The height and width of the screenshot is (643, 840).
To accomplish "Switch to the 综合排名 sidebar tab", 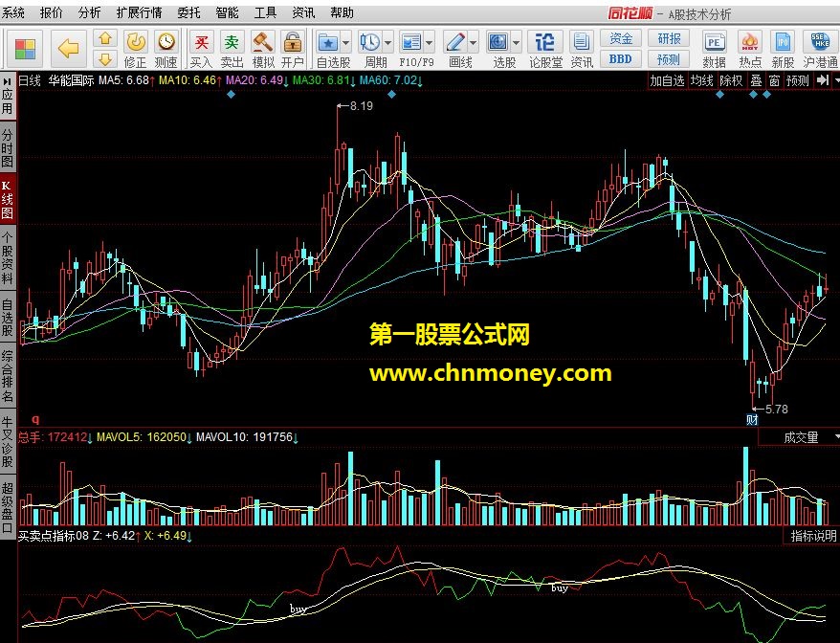I will pyautogui.click(x=8, y=376).
